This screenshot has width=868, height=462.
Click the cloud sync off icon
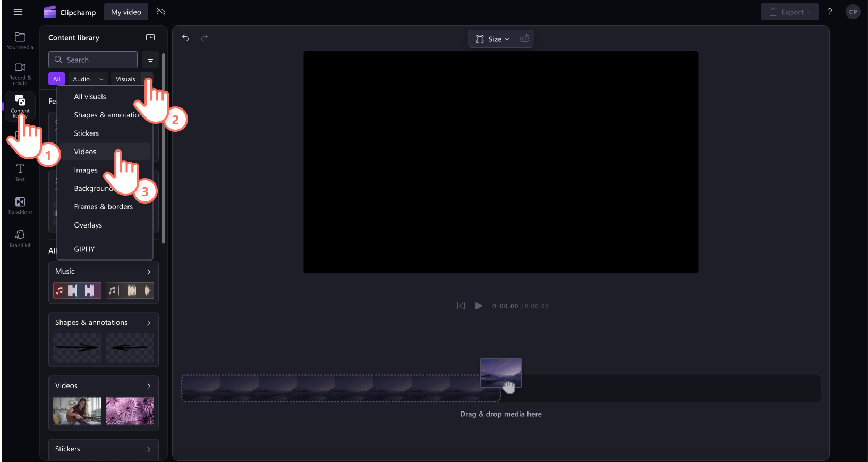(161, 12)
